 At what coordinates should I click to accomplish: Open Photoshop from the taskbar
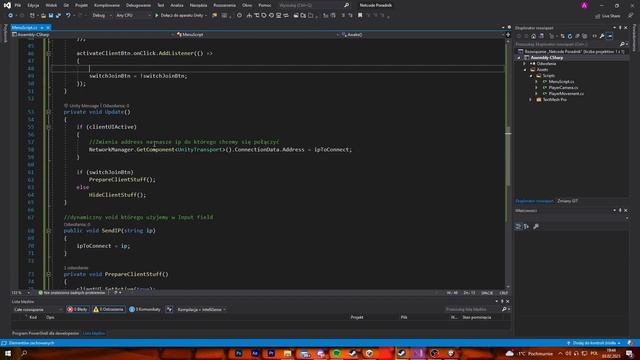pyautogui.click(x=239, y=353)
